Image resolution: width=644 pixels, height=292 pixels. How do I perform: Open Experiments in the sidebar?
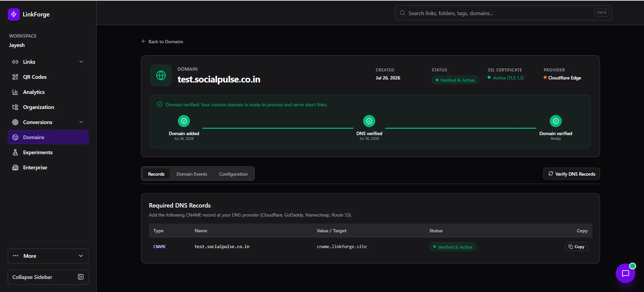[48, 153]
